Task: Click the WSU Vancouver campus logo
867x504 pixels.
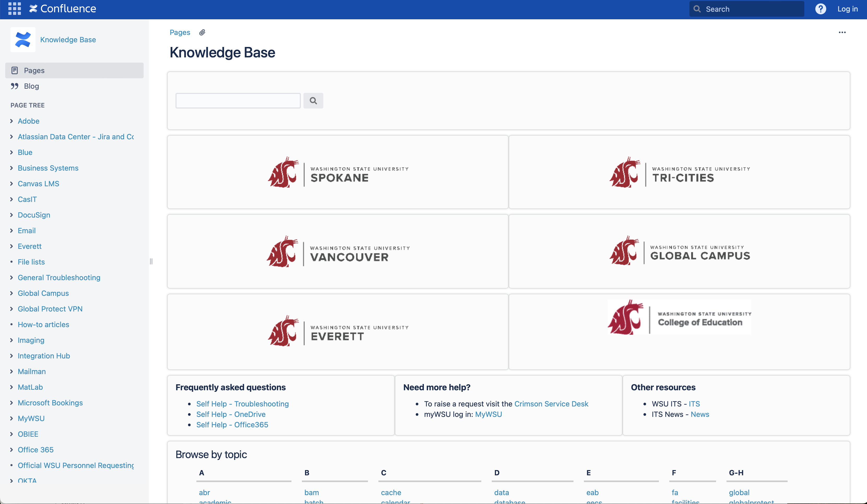Action: click(337, 252)
